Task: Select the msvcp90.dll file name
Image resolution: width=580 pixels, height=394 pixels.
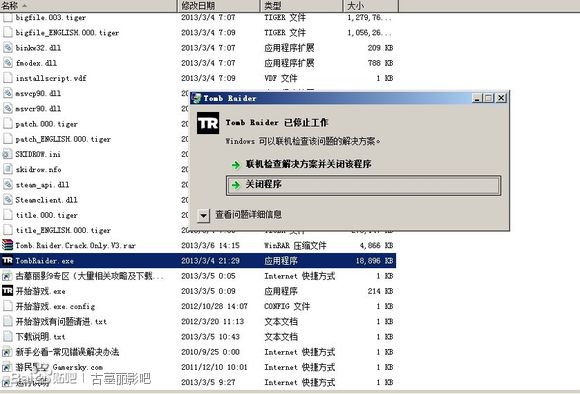Action: point(38,93)
